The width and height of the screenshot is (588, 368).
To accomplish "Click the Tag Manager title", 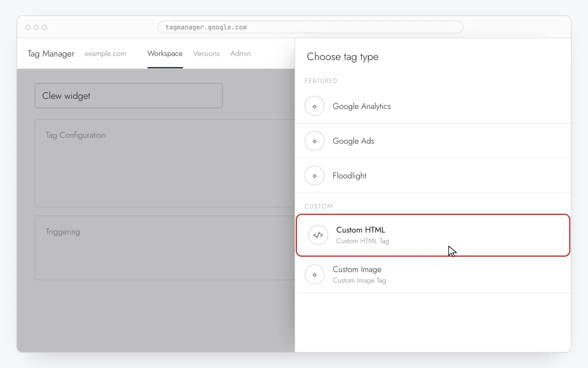I will (x=51, y=54).
